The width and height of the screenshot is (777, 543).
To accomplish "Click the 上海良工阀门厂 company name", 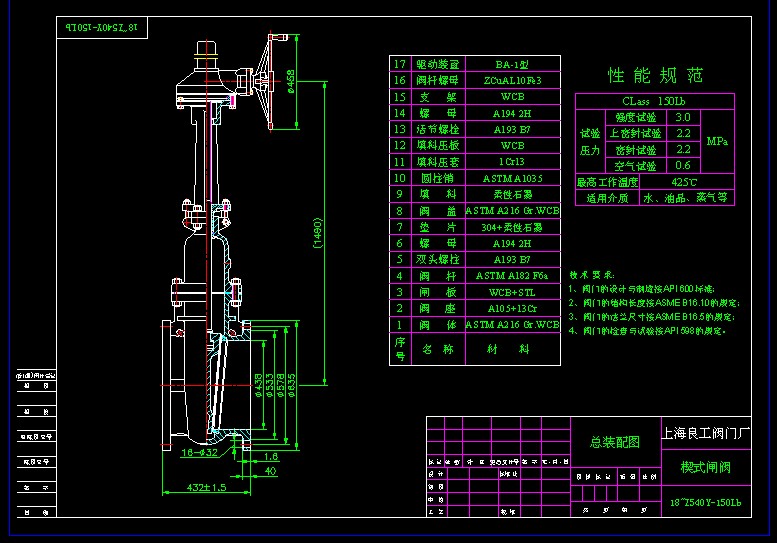I will [x=705, y=433].
